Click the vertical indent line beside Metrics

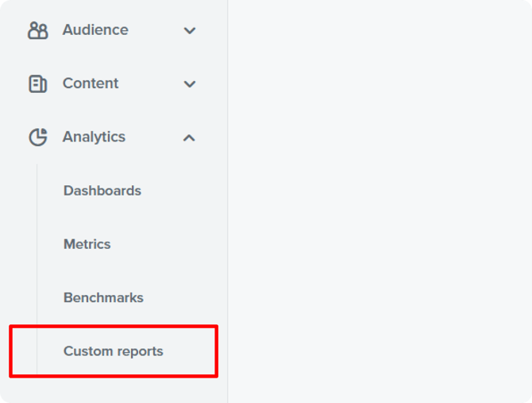pos(37,244)
